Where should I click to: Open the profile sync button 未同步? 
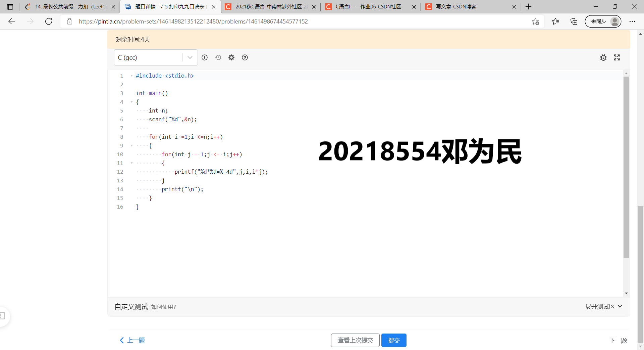(x=603, y=21)
